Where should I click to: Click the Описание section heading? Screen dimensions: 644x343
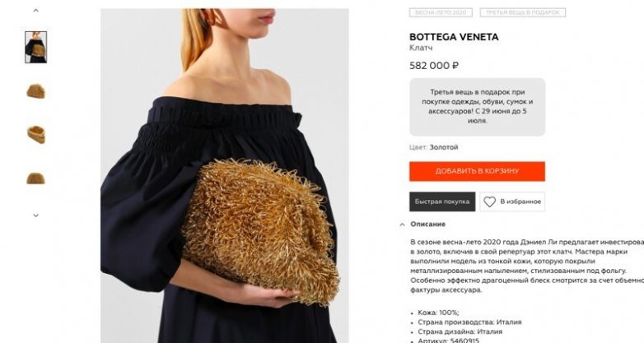click(x=428, y=224)
